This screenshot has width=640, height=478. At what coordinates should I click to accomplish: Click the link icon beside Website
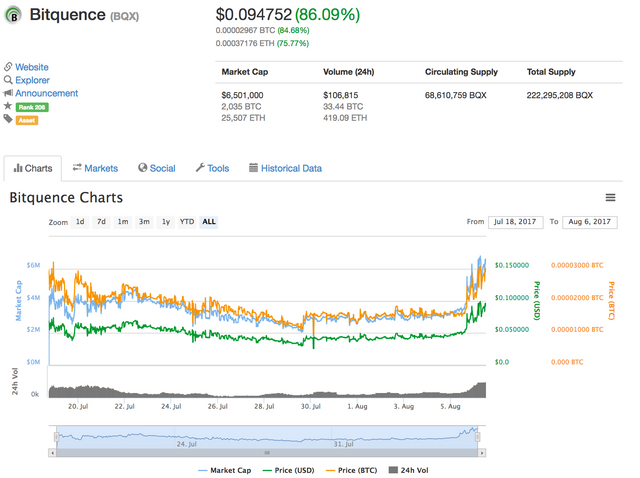click(8, 67)
